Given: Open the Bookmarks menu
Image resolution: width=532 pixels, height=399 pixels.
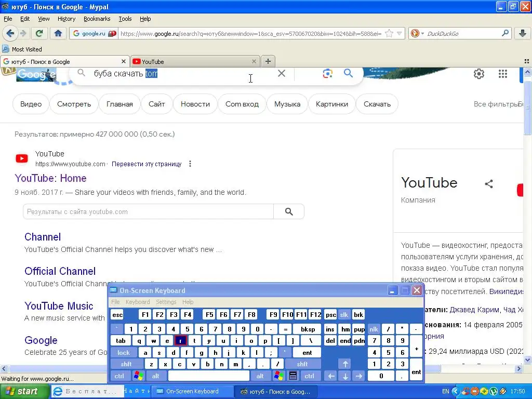Looking at the screenshot, I should [97, 19].
